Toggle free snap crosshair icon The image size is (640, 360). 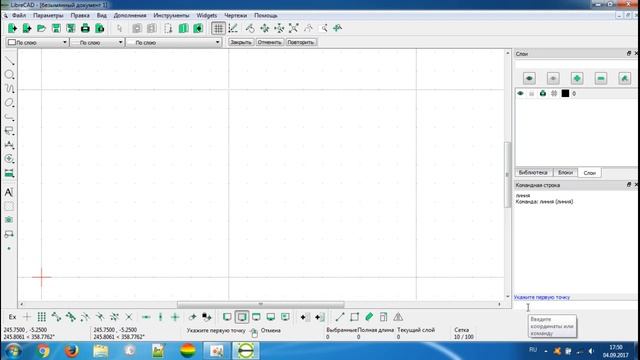[27, 317]
